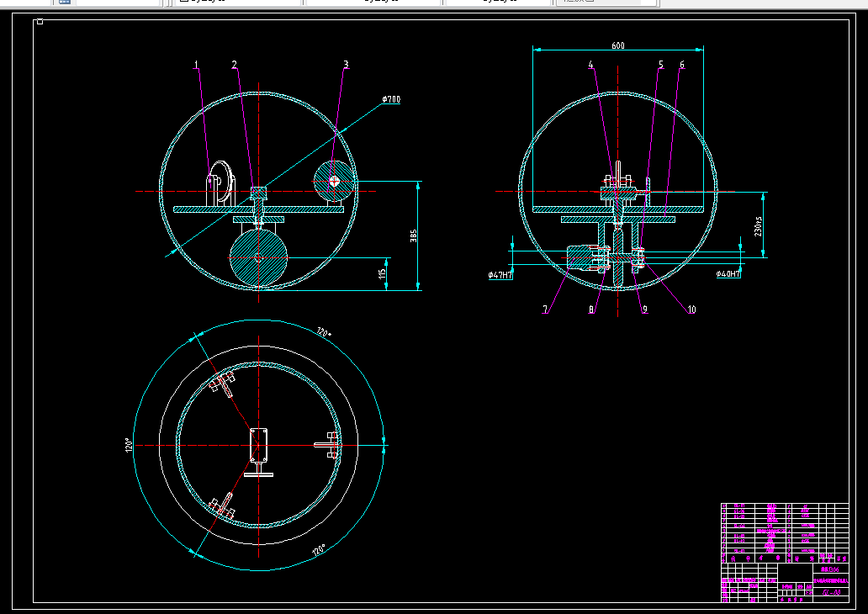Select the vertically rotated 120° angle label
The width and height of the screenshot is (868, 614).
coord(128,445)
